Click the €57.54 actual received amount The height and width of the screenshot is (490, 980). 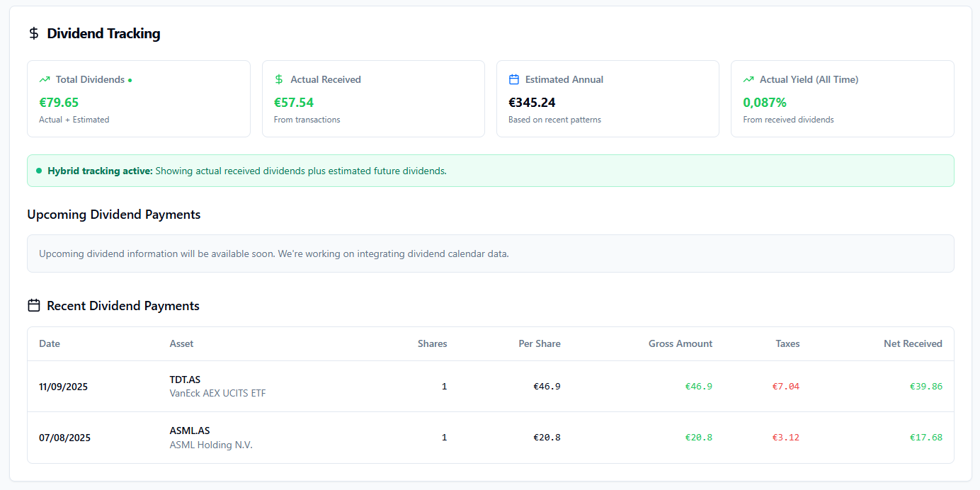[x=294, y=102]
